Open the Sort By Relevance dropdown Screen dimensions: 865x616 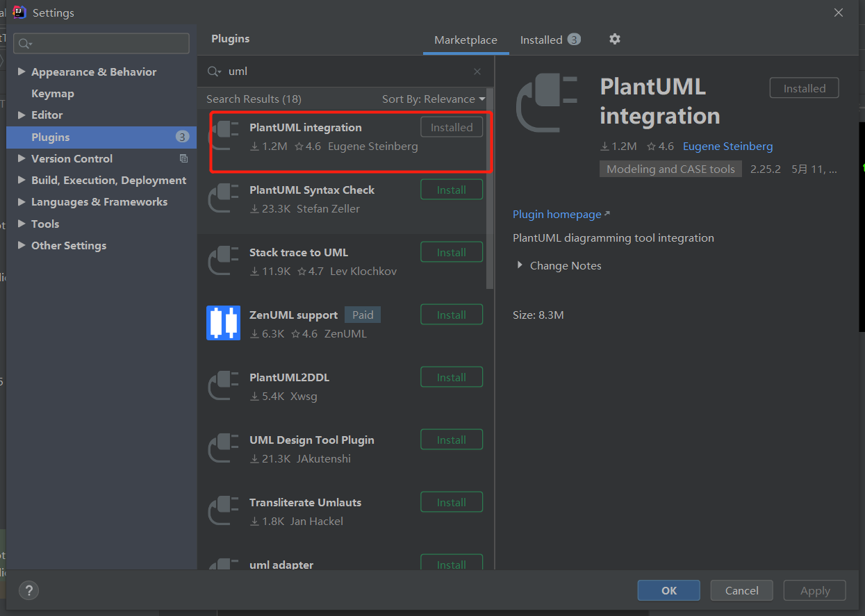(433, 99)
